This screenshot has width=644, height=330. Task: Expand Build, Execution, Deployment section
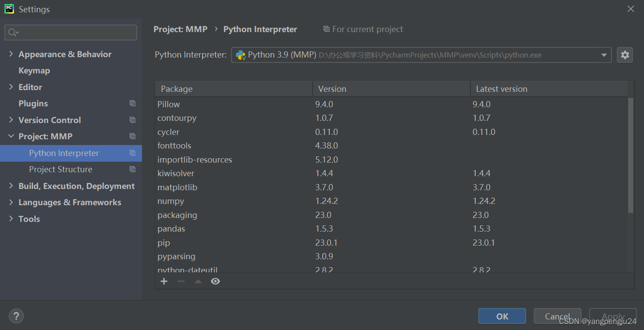[x=11, y=186]
